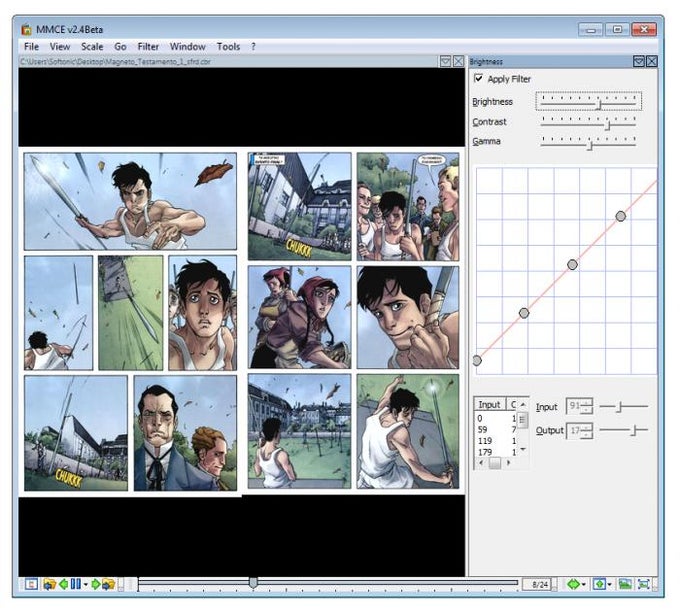Open the Window menu
680x614 pixels.
click(x=187, y=46)
